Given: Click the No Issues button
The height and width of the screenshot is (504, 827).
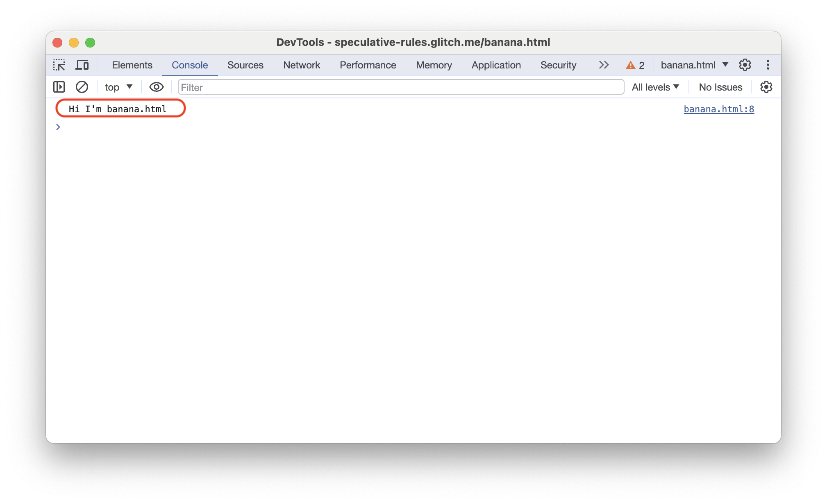Looking at the screenshot, I should (x=720, y=87).
